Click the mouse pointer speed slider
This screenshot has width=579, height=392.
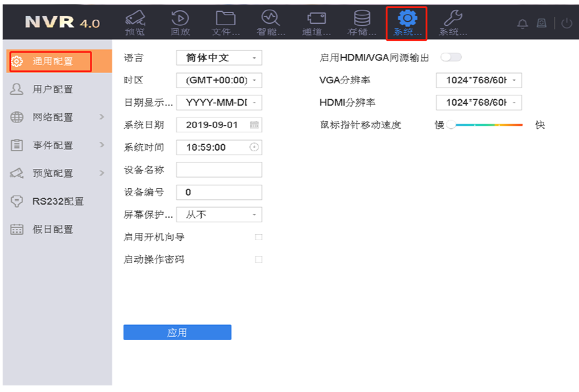487,125
